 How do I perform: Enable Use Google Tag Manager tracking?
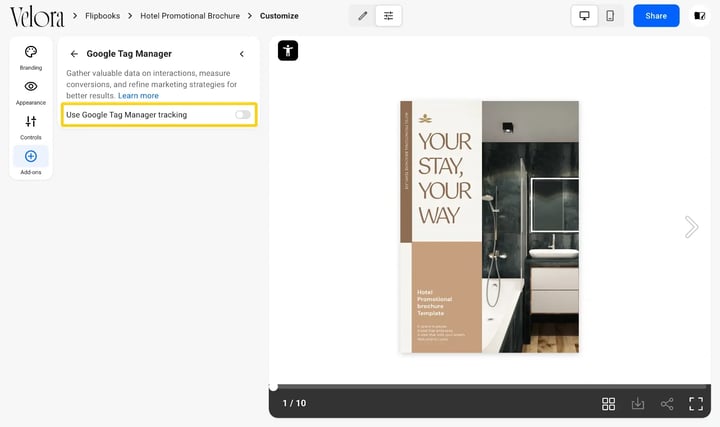click(242, 114)
